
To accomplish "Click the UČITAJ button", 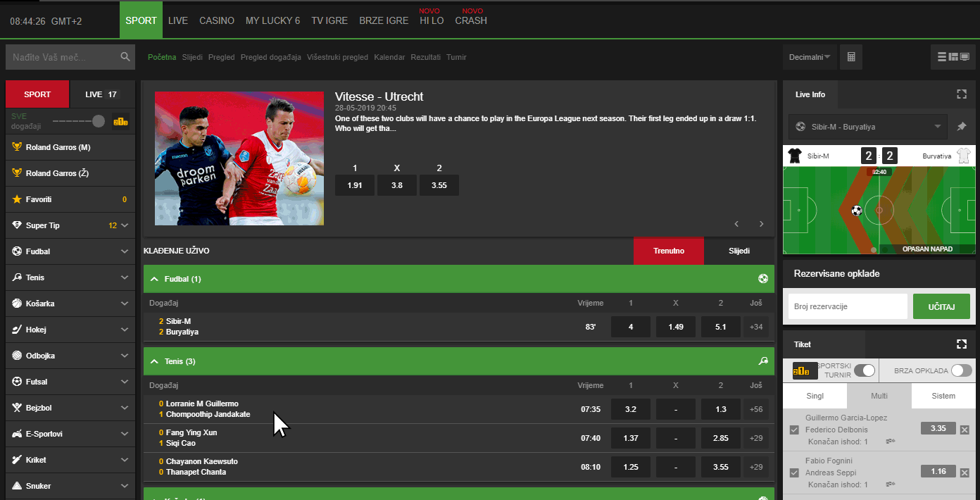I will point(941,306).
